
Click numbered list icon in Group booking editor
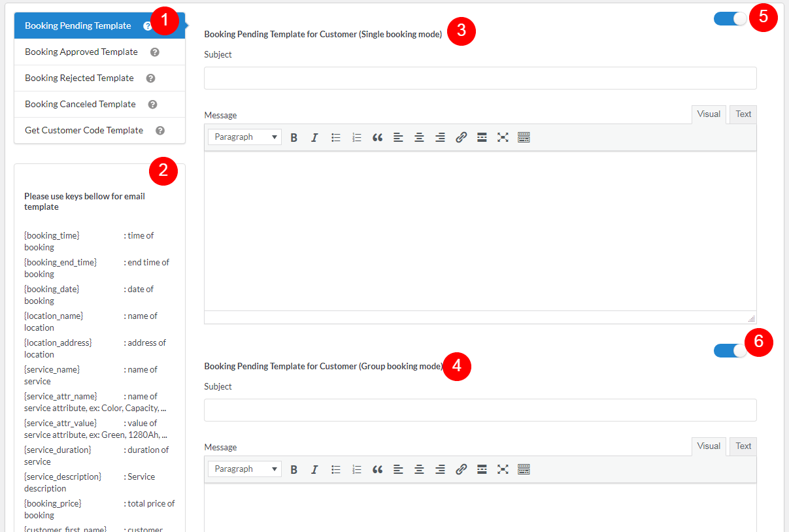tap(356, 469)
